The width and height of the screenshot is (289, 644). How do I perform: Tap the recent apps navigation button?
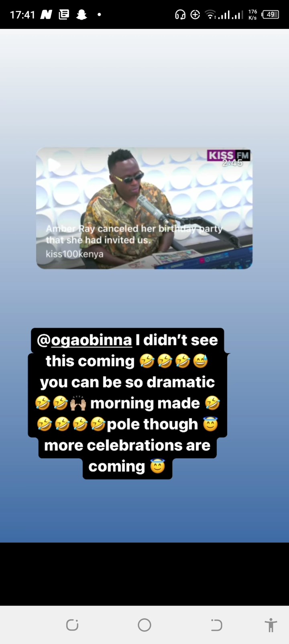(x=72, y=625)
